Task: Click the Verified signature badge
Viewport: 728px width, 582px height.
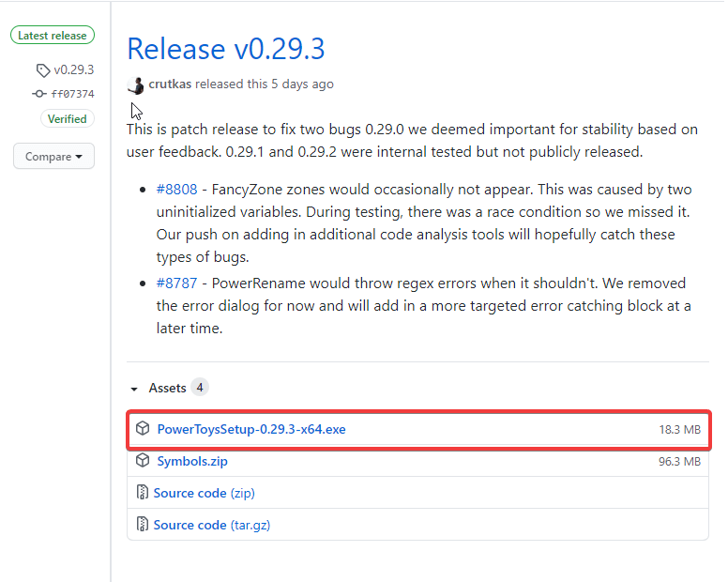Action: (x=67, y=119)
